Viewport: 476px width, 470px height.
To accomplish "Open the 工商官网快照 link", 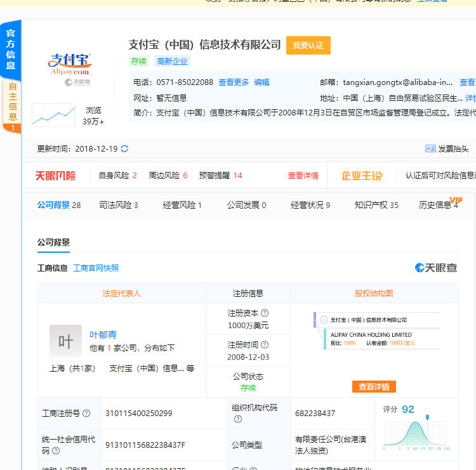I will tap(96, 268).
